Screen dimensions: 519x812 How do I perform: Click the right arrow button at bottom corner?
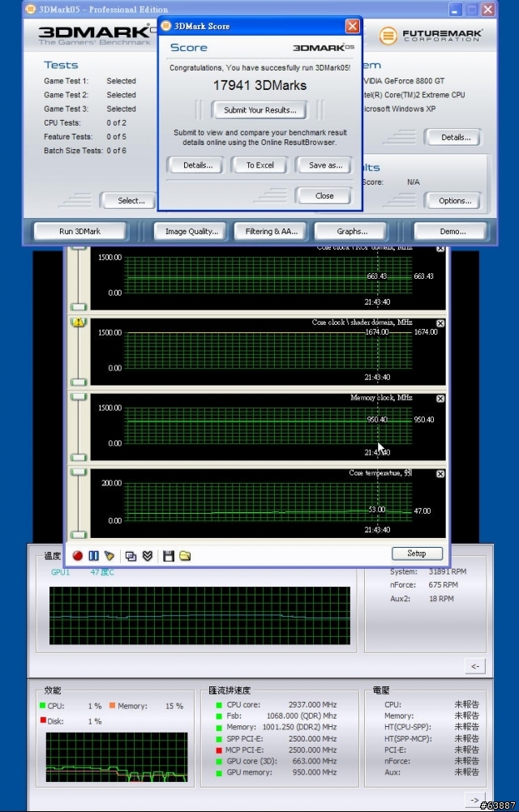click(474, 799)
